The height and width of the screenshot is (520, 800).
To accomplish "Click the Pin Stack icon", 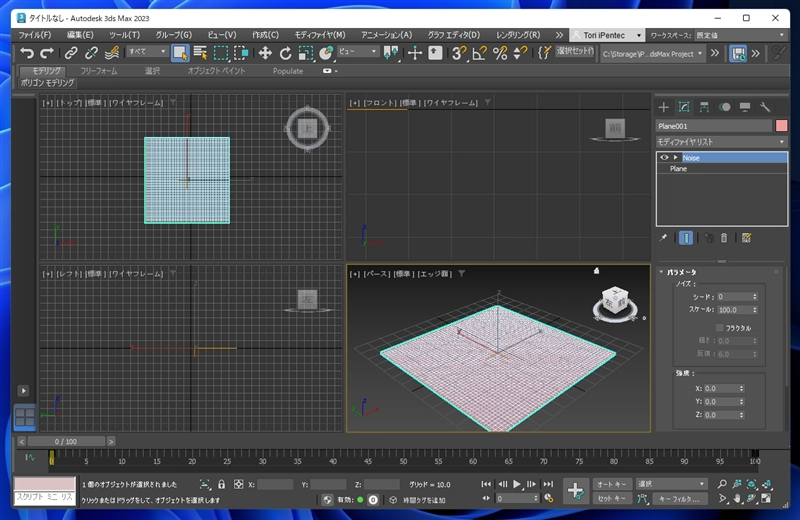I will (663, 238).
